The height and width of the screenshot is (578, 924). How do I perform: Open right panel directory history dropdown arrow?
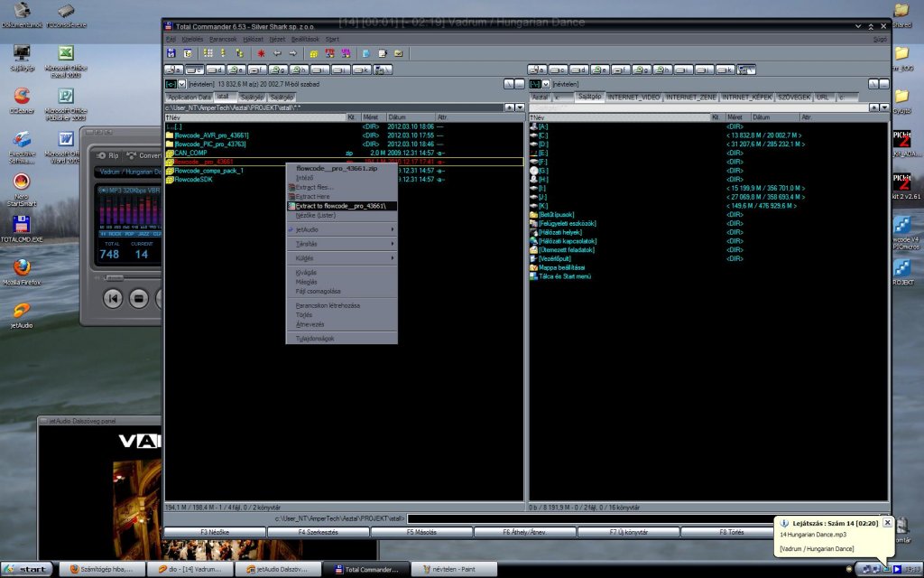pyautogui.click(x=884, y=107)
